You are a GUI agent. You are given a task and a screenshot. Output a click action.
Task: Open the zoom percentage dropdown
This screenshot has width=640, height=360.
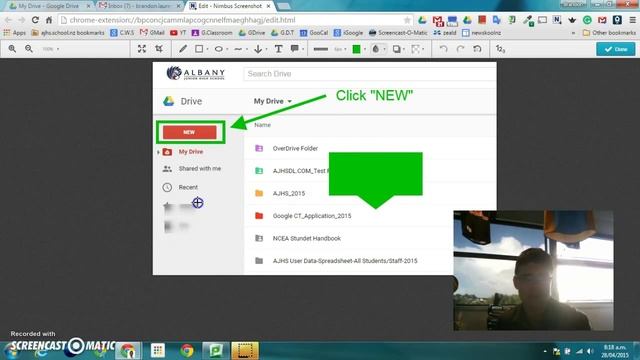pyautogui.click(x=51, y=49)
